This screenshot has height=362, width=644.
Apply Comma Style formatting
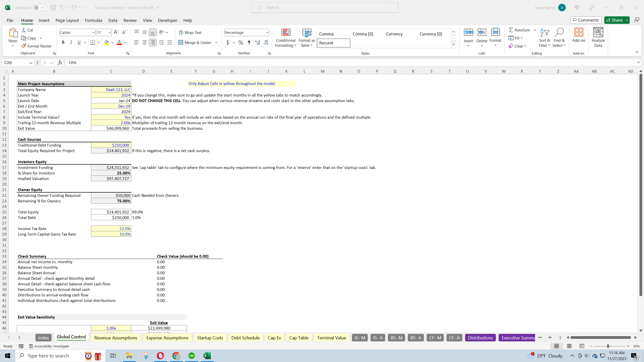pos(249,42)
